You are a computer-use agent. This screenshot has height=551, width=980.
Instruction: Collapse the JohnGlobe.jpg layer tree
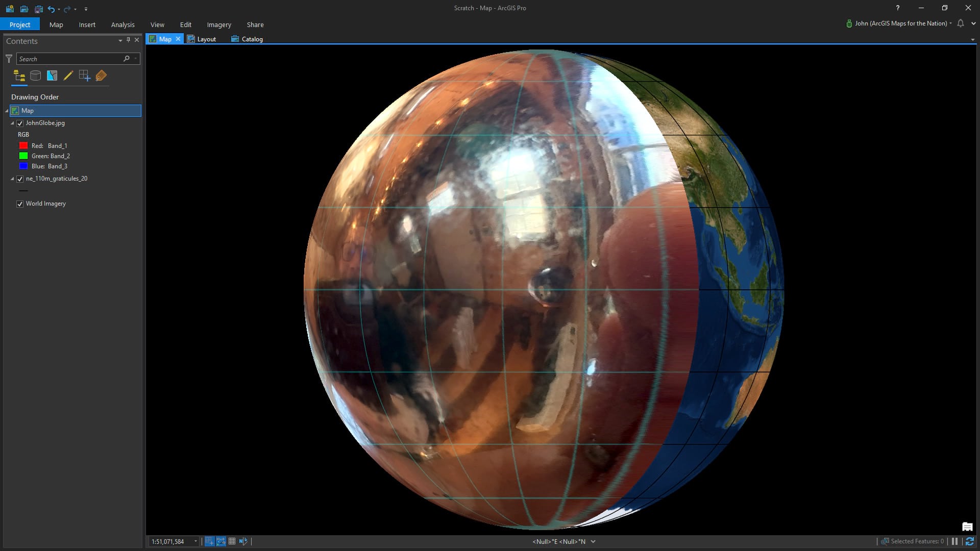12,123
